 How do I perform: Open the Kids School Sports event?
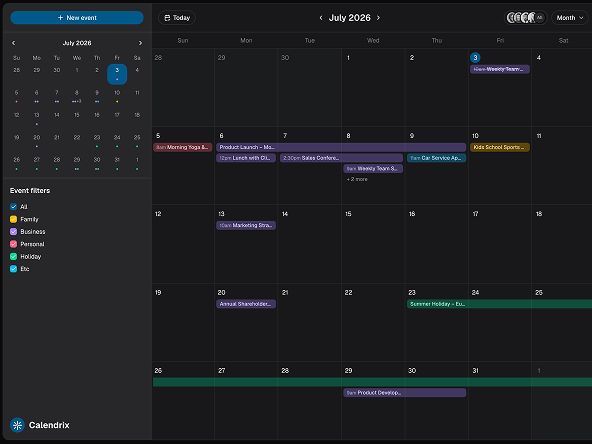(x=500, y=147)
